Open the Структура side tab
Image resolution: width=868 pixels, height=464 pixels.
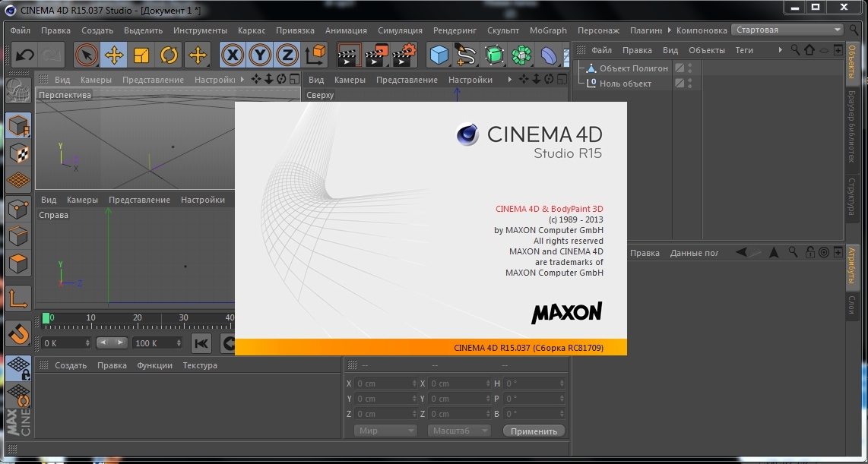point(852,197)
